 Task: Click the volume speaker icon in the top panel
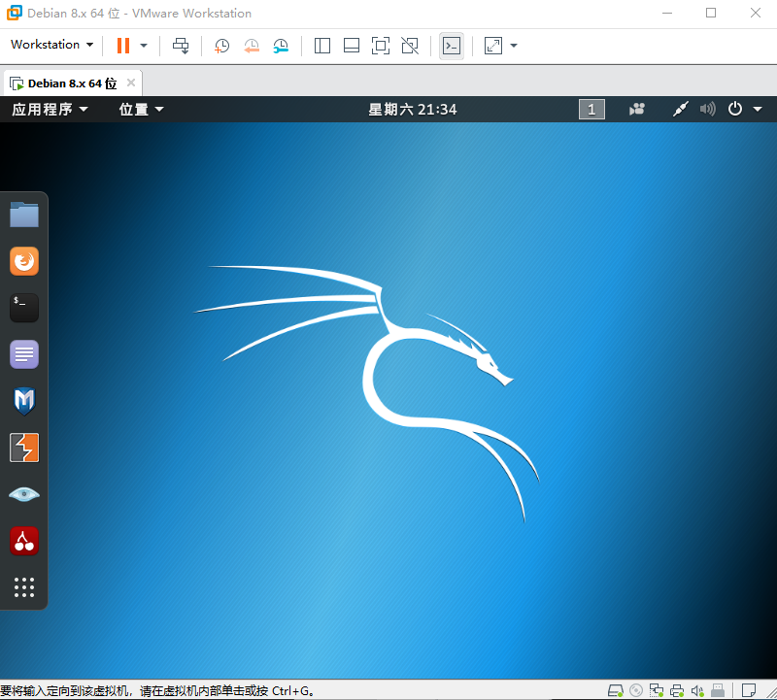click(708, 109)
